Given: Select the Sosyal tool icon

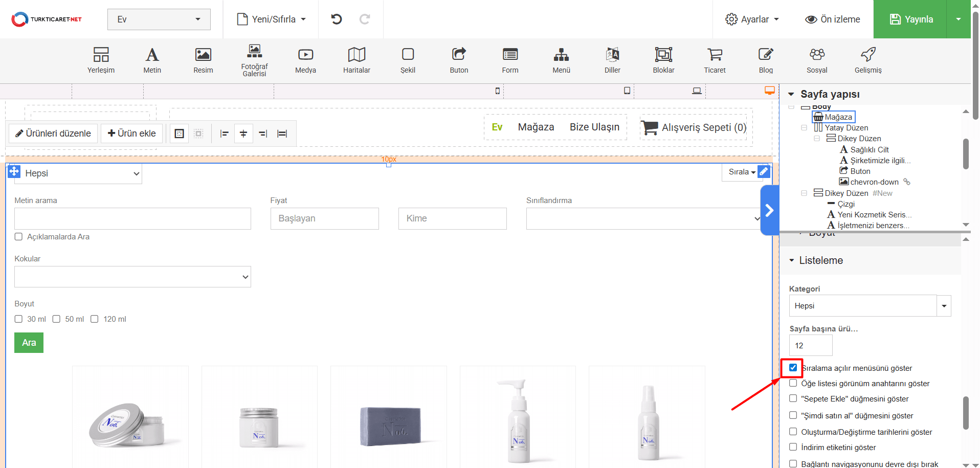Looking at the screenshot, I should pos(817,60).
